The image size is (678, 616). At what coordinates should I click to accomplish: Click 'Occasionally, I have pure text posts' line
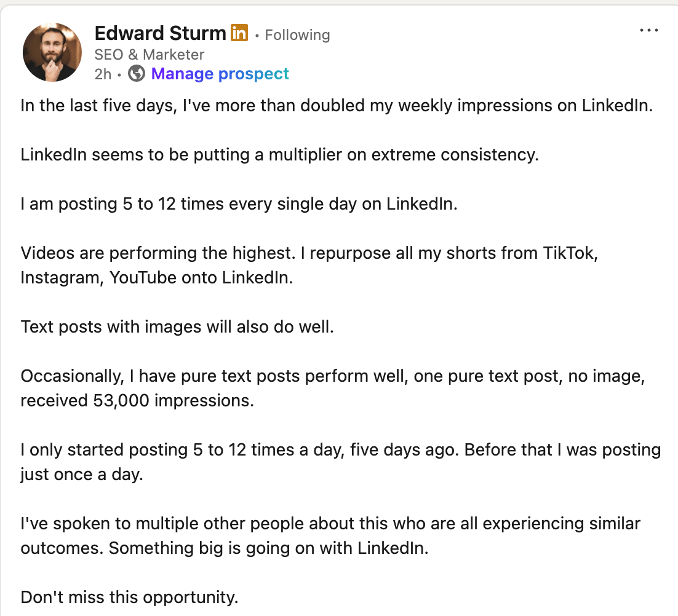(333, 376)
